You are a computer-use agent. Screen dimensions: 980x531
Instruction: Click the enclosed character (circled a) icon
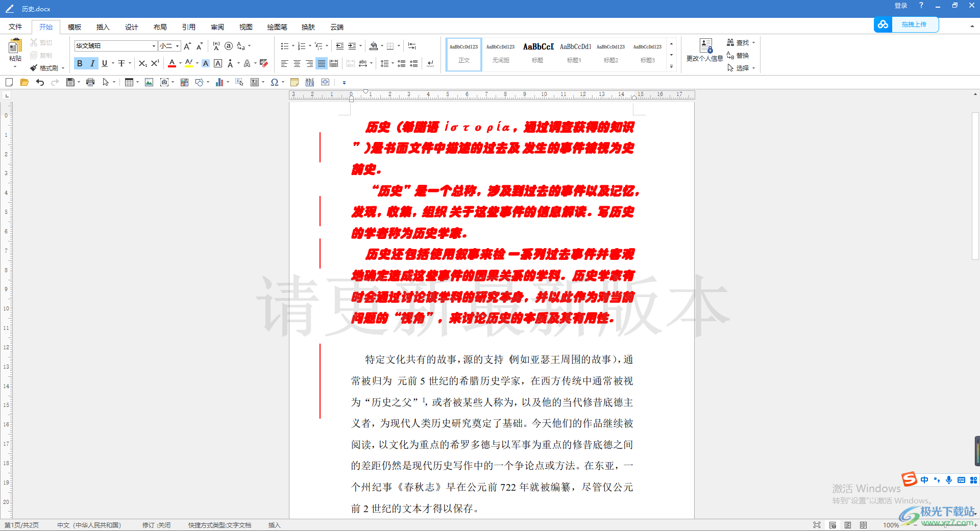[229, 46]
